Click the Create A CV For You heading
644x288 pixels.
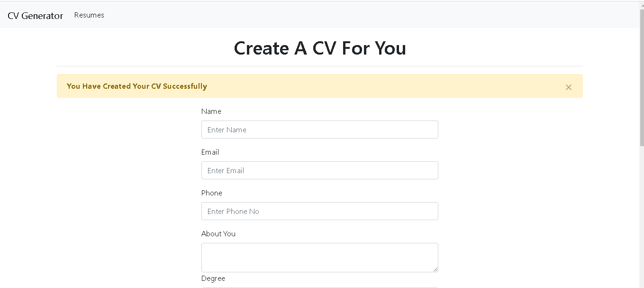tap(319, 48)
